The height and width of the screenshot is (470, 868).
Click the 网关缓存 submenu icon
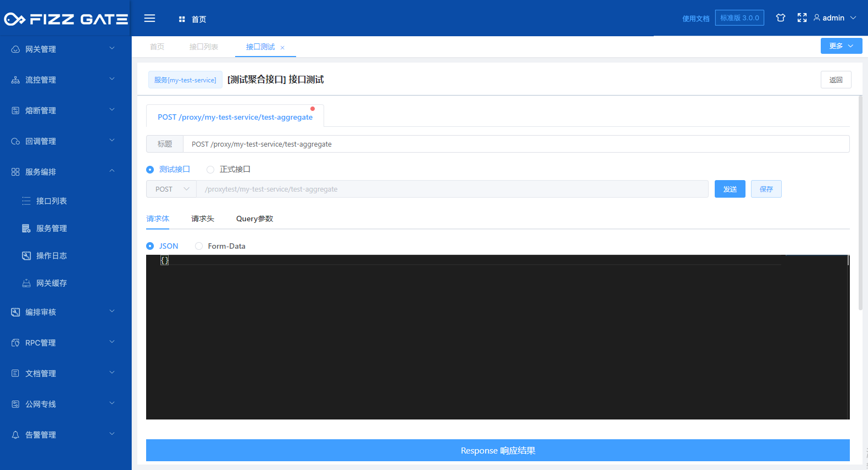(x=26, y=283)
